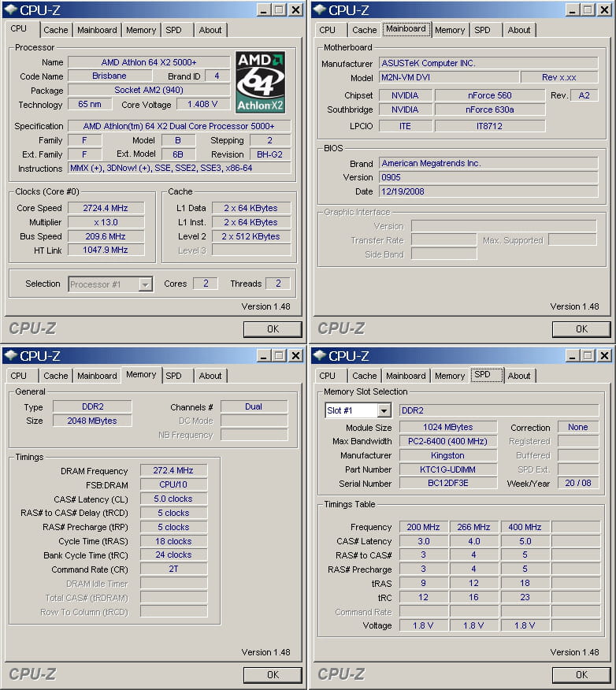
Task: Click command rate value '2T'
Action: (173, 569)
